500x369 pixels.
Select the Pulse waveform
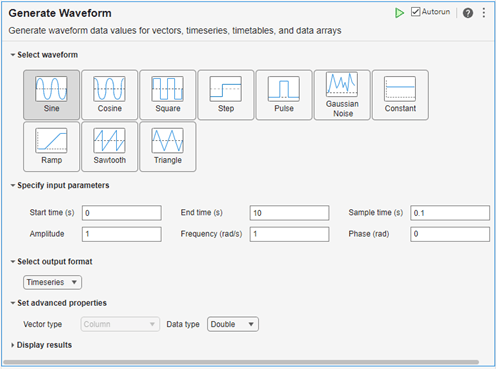[284, 95]
